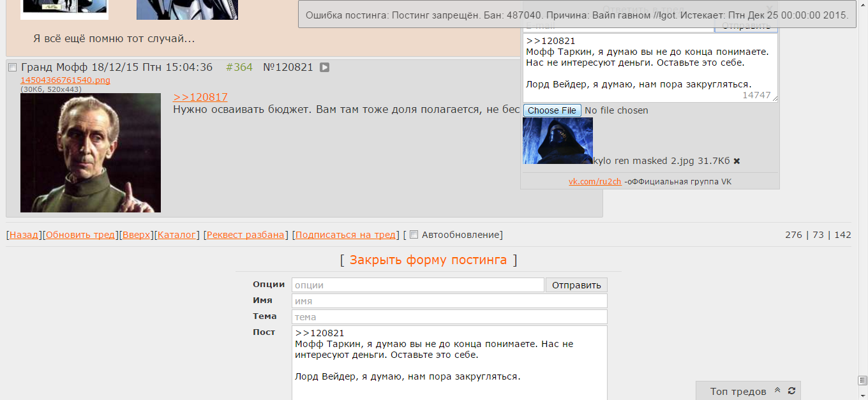
Task: Enable the Автообновление checkbox
Action: [x=414, y=235]
